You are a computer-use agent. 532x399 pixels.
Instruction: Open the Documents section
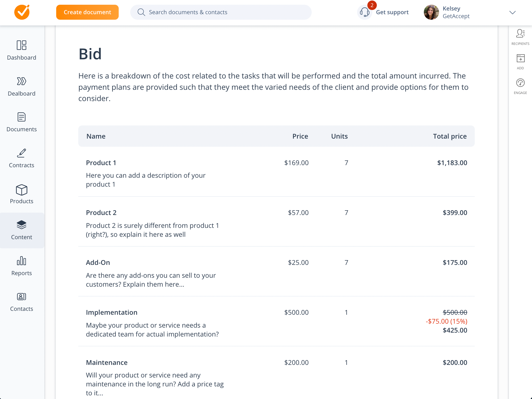(22, 117)
